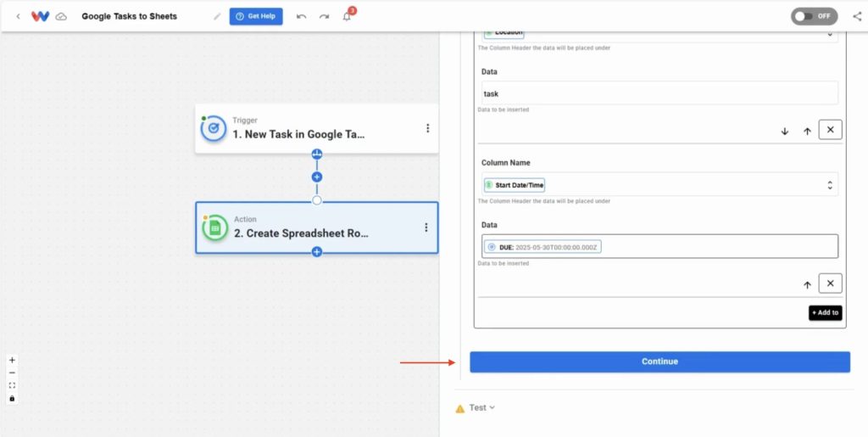Click the Data field containing task
This screenshot has height=437, width=868.
click(659, 93)
